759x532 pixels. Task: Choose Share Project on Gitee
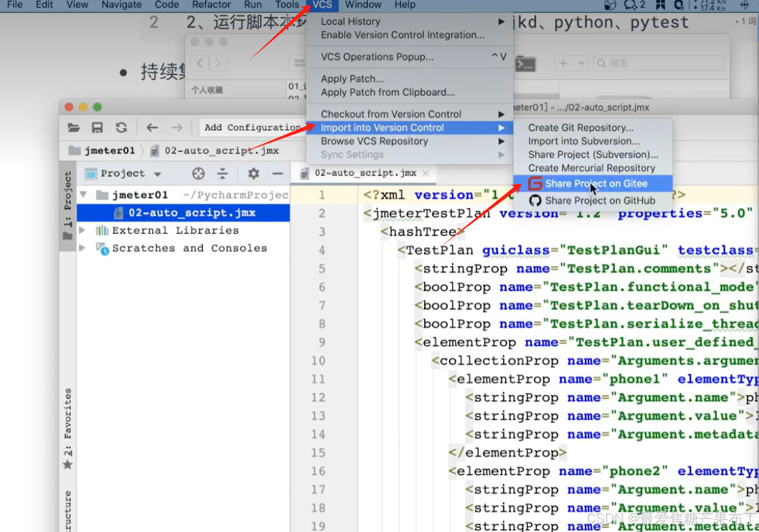pyautogui.click(x=593, y=183)
